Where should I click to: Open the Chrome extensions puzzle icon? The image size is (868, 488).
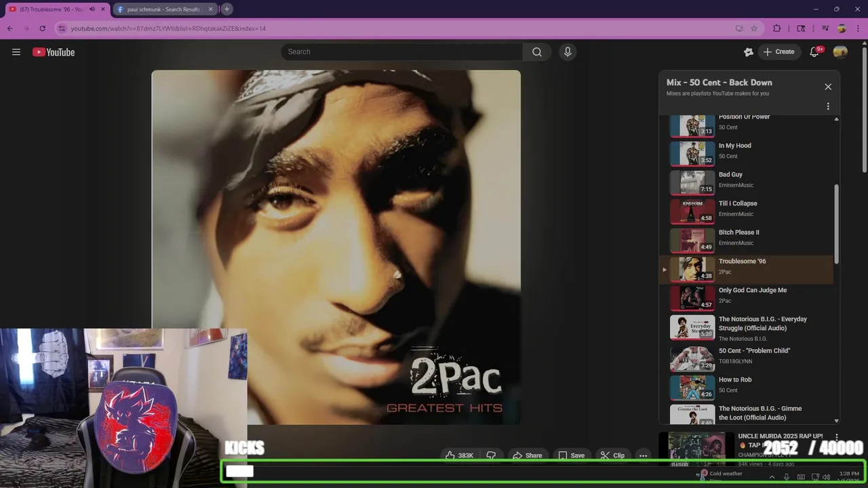click(777, 28)
